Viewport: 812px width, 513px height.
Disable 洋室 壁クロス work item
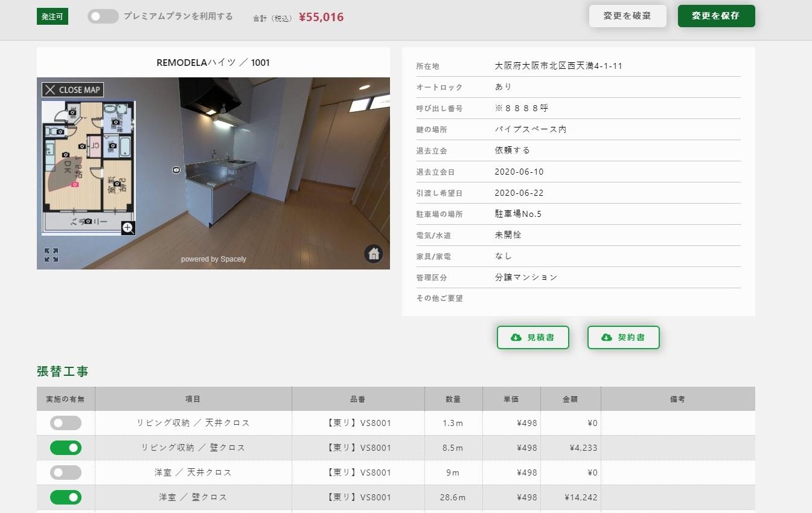(x=66, y=497)
